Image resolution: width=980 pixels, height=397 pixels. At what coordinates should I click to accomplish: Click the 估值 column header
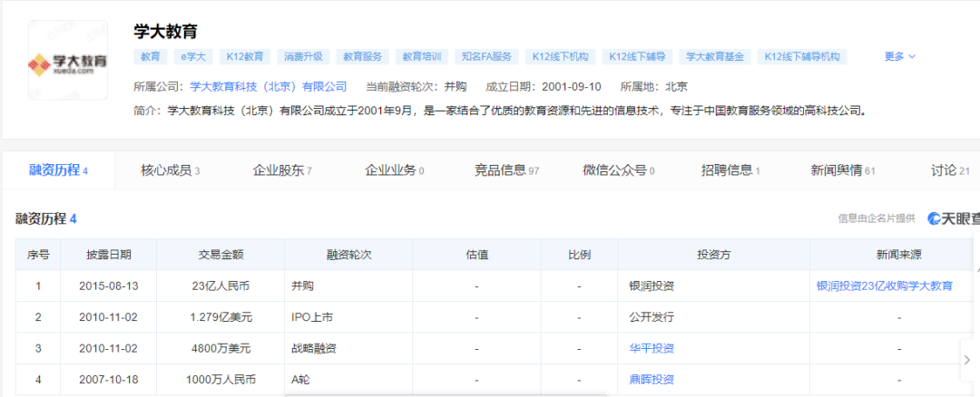477,255
